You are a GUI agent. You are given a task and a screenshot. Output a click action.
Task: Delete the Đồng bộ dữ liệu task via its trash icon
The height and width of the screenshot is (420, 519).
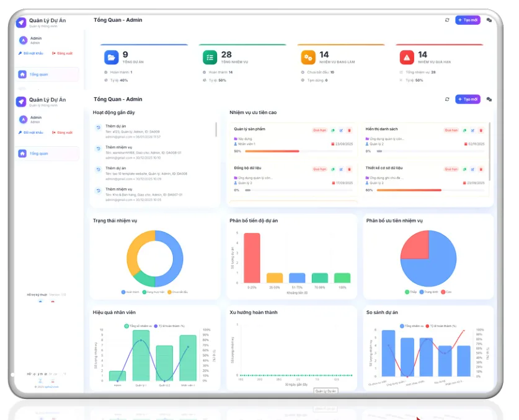(x=349, y=169)
